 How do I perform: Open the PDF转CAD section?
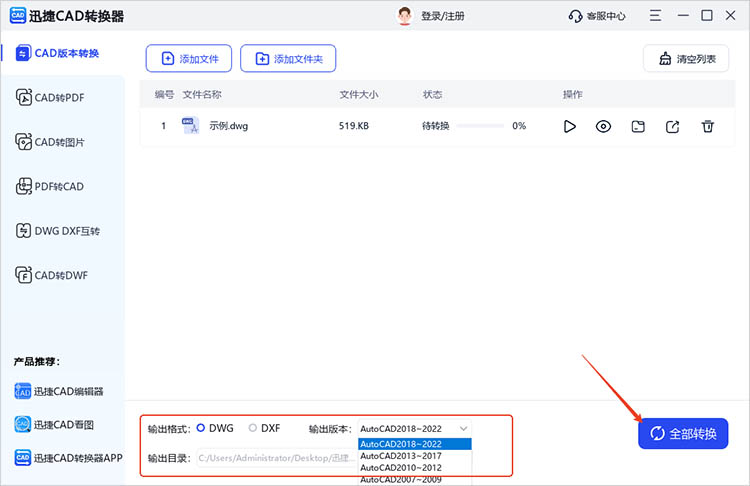[x=50, y=187]
